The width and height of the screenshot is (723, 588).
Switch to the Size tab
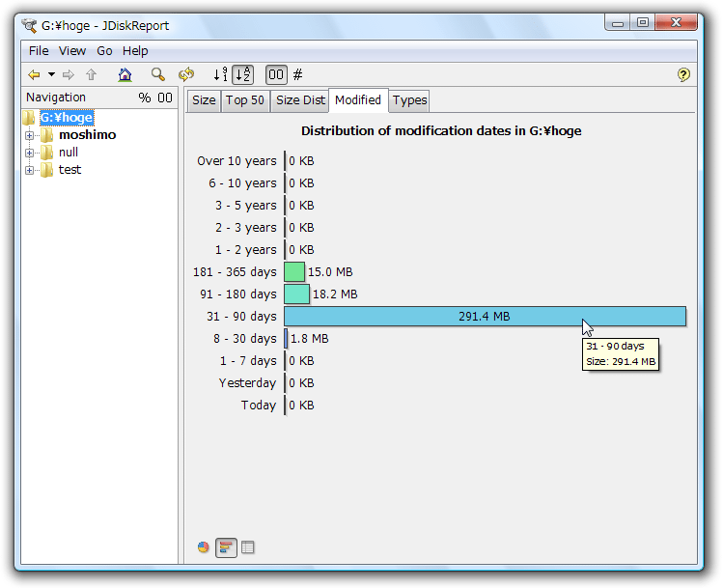(x=204, y=100)
